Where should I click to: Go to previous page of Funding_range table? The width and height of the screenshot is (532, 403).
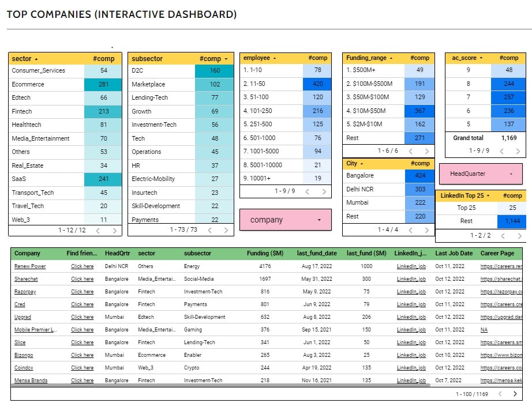click(x=410, y=151)
